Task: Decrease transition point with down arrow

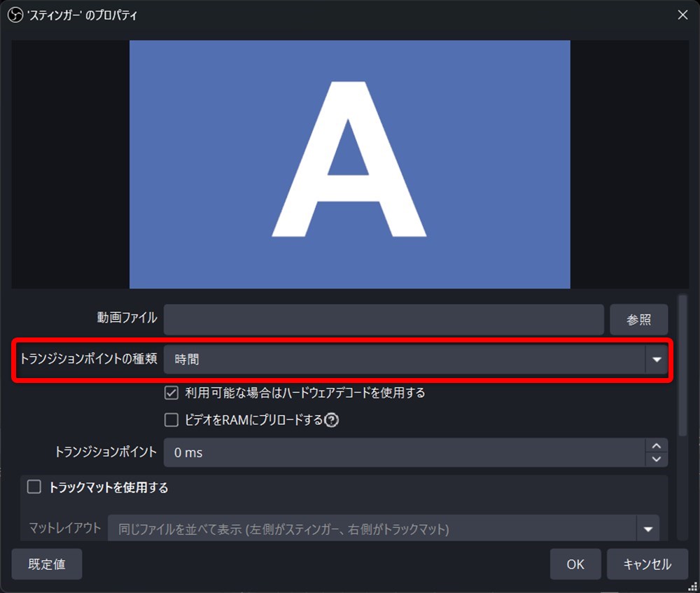Action: (657, 459)
